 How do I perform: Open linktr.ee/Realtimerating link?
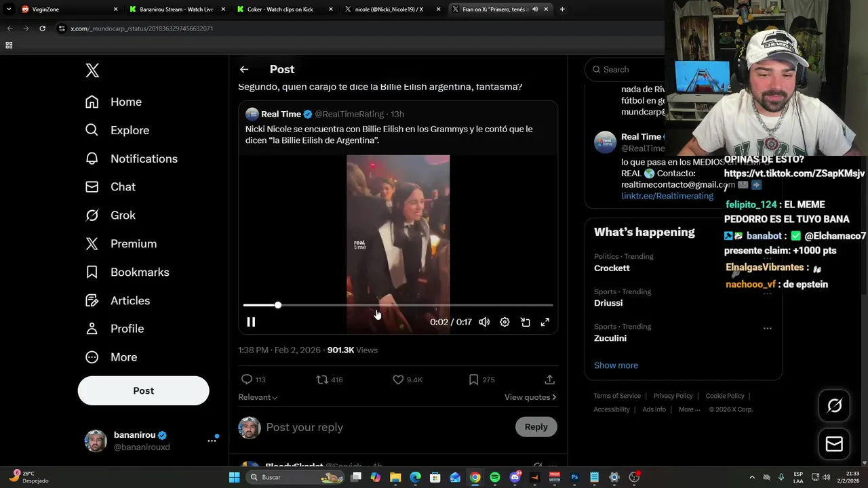(667, 195)
